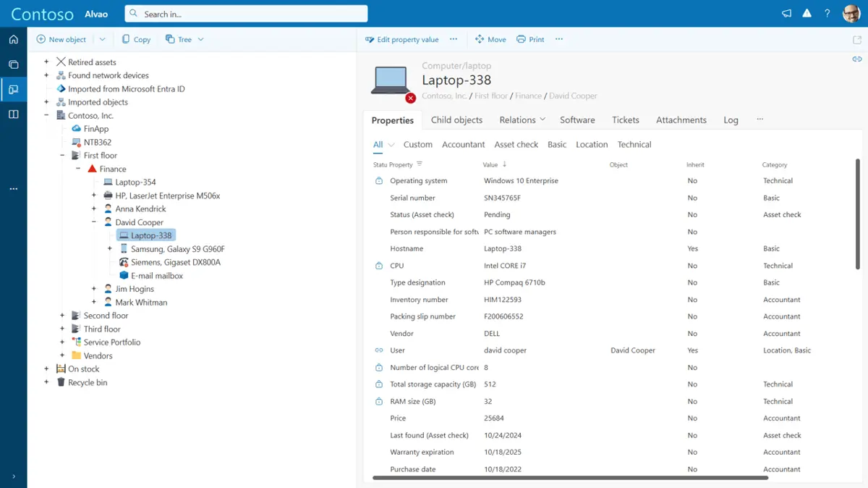868x488 pixels.
Task: Open the Assets module icon in sidebar
Action: pos(13,89)
